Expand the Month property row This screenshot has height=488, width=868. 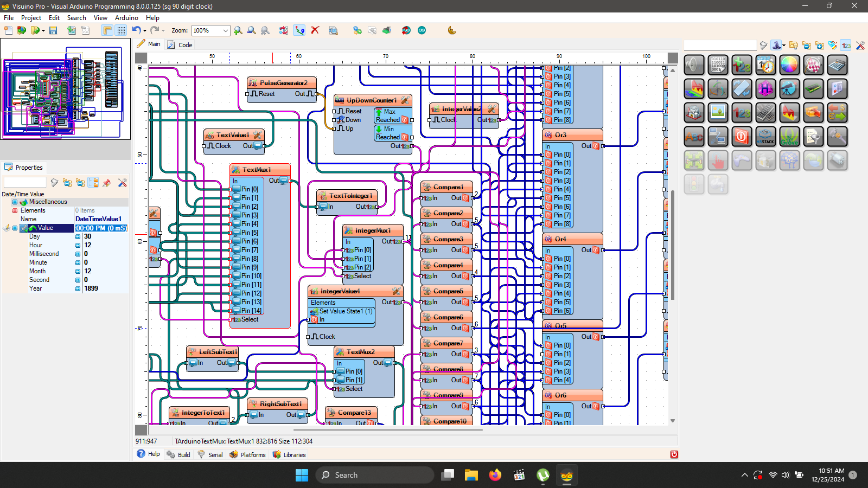pyautogui.click(x=78, y=271)
